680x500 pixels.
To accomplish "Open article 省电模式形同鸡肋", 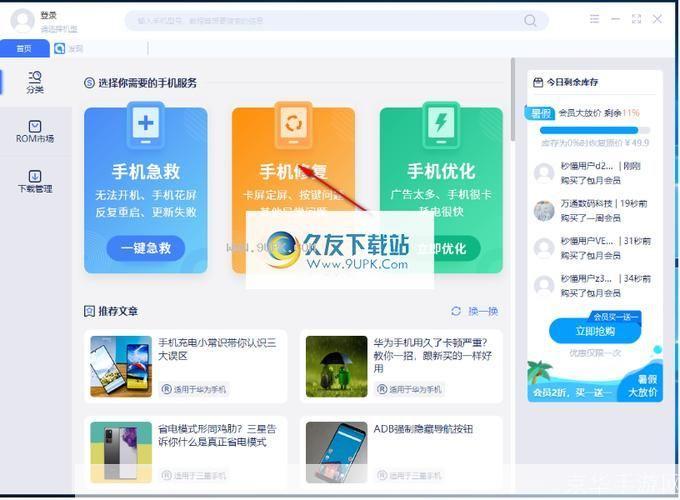I will pos(217,435).
